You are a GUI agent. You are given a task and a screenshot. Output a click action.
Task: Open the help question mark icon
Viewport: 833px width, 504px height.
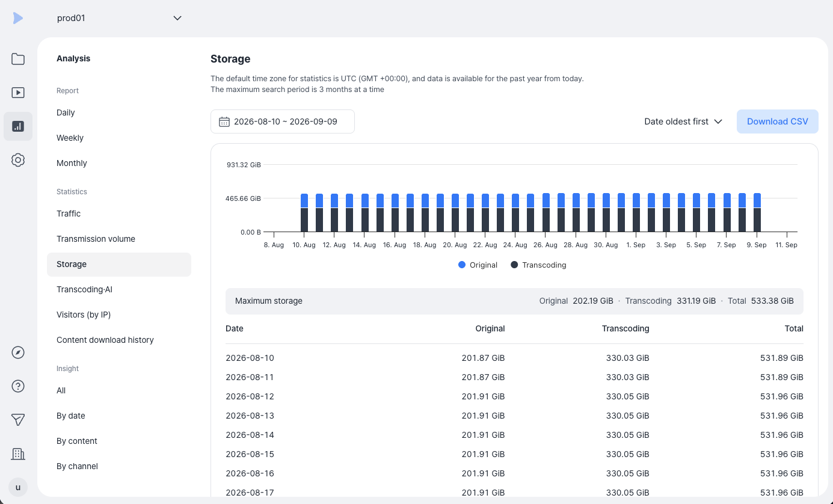click(18, 386)
